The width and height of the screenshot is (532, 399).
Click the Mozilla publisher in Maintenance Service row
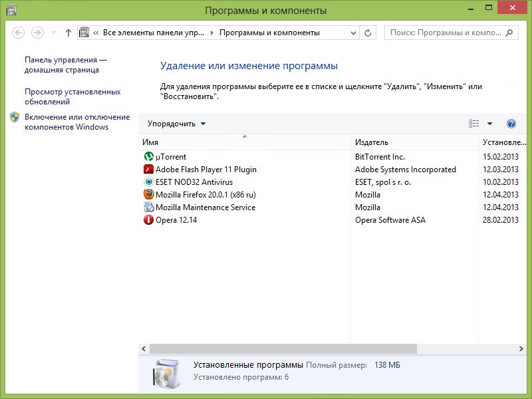pos(368,207)
